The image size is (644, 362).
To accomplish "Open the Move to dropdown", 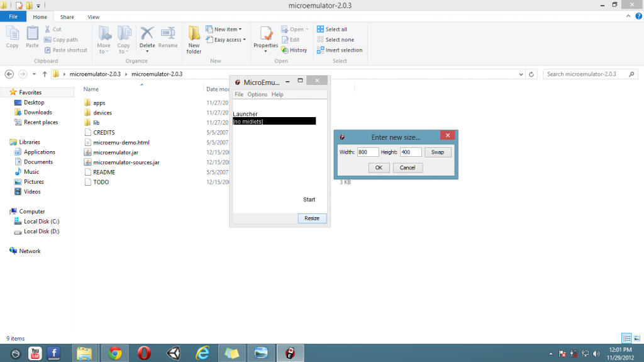I will pyautogui.click(x=104, y=39).
